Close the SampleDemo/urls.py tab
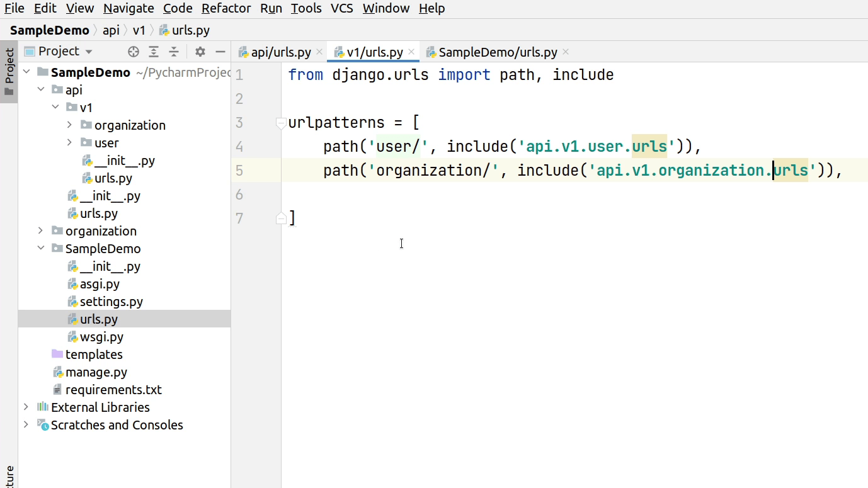This screenshot has height=488, width=868. click(565, 52)
